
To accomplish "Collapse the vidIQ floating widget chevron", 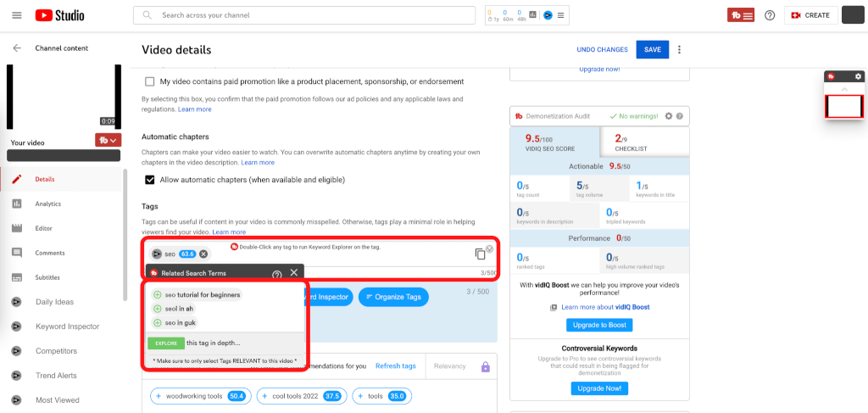I will pyautogui.click(x=844, y=89).
